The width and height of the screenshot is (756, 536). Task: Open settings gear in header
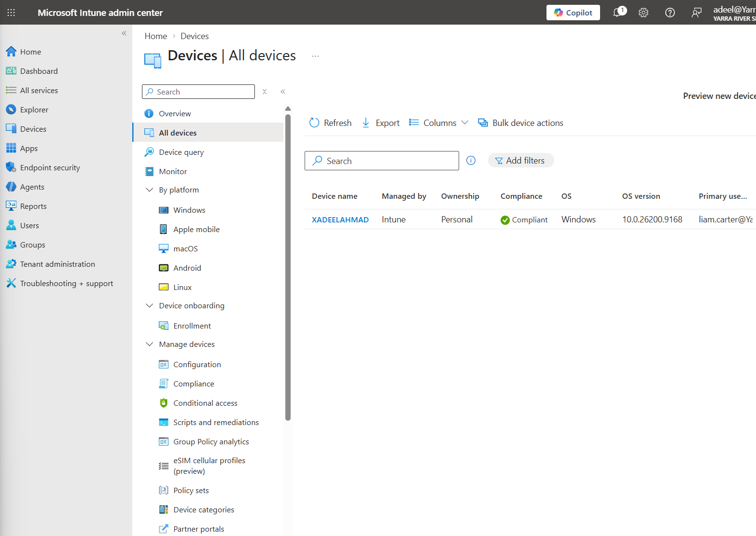point(644,13)
